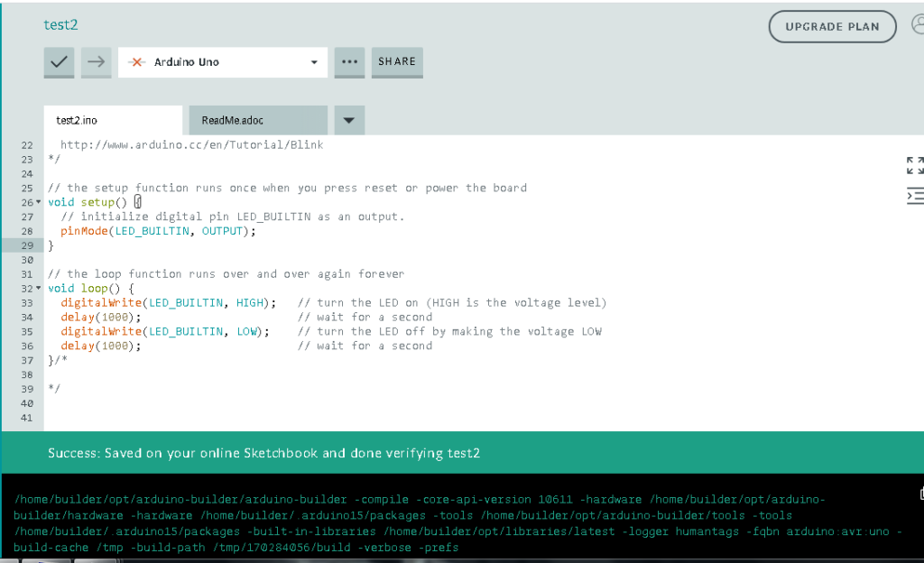Collapse the setup() function fold arrow
Viewport: 924px width, 563px height.
pos(39,203)
